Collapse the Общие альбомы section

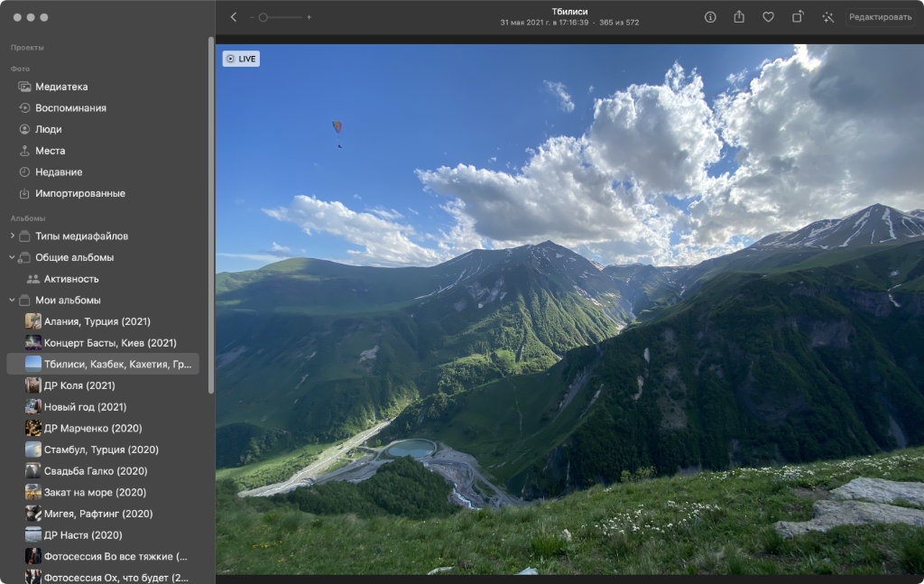pyautogui.click(x=12, y=257)
